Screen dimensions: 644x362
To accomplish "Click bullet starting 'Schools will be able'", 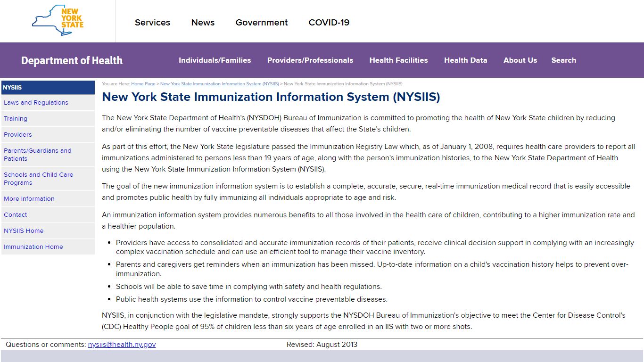I will [x=249, y=287].
